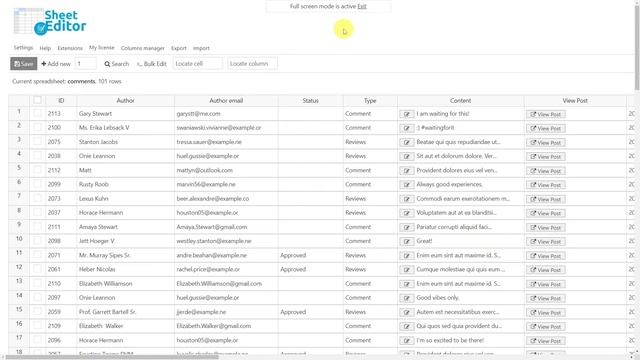The width and height of the screenshot is (640, 360).
Task: Click the Type column header
Action: coord(370,100)
